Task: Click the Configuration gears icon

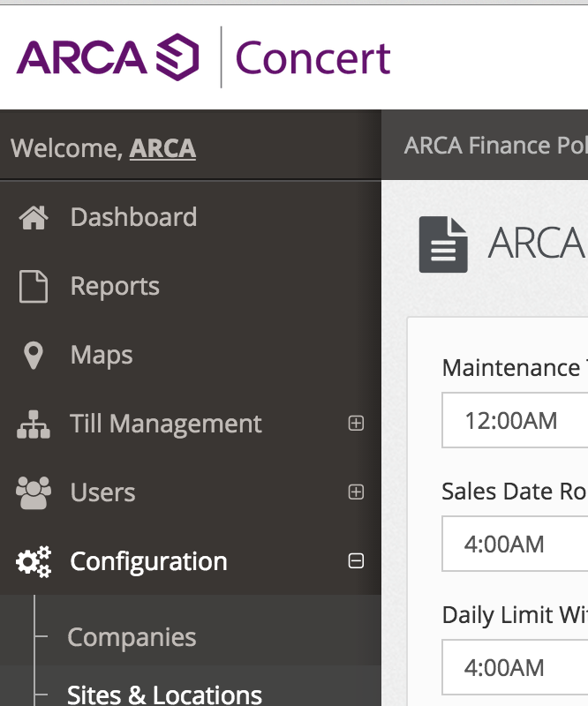Action: [34, 561]
